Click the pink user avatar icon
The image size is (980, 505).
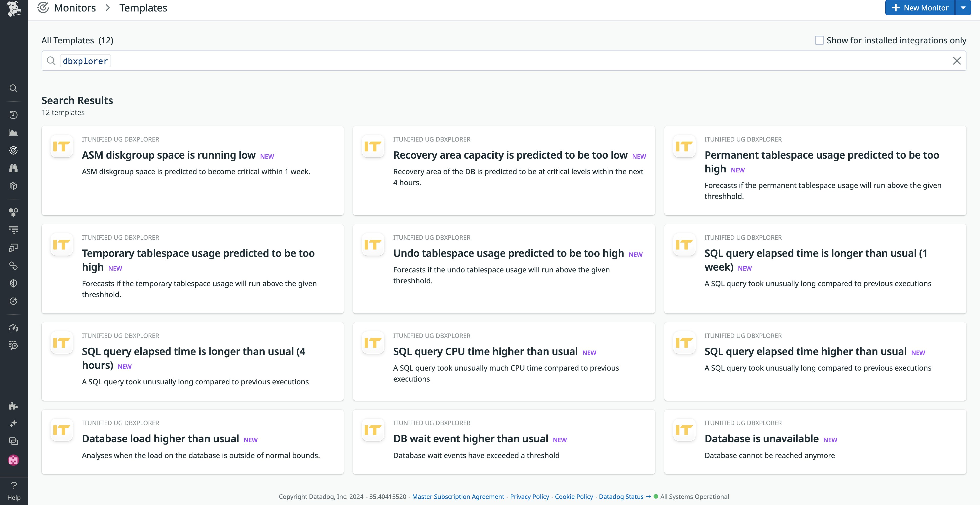(13, 460)
